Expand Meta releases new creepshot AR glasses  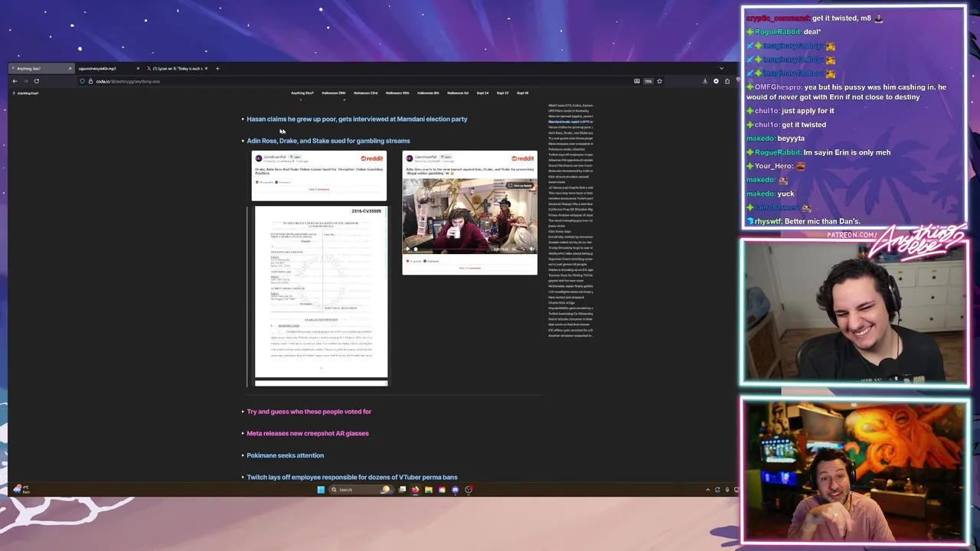(243, 434)
